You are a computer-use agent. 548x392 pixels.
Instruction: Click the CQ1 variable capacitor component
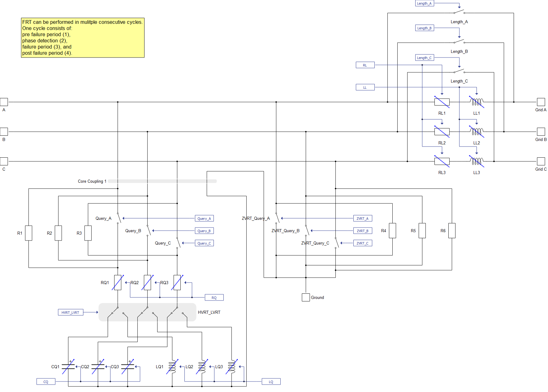click(68, 367)
